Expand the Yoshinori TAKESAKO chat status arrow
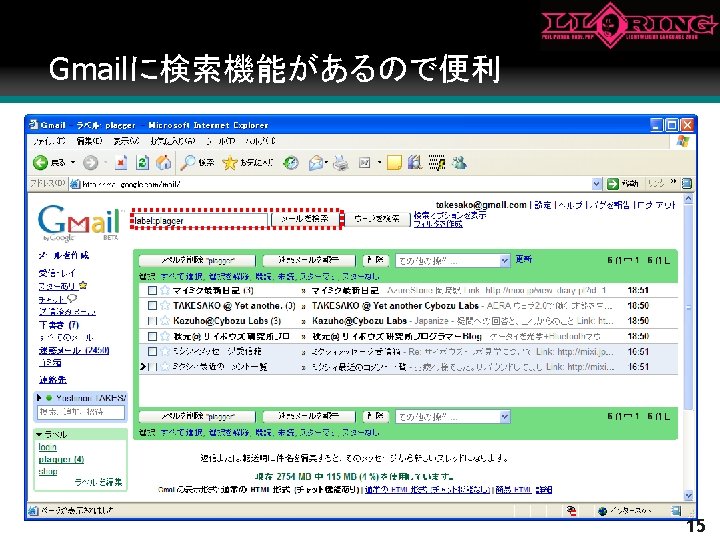 tap(39, 397)
